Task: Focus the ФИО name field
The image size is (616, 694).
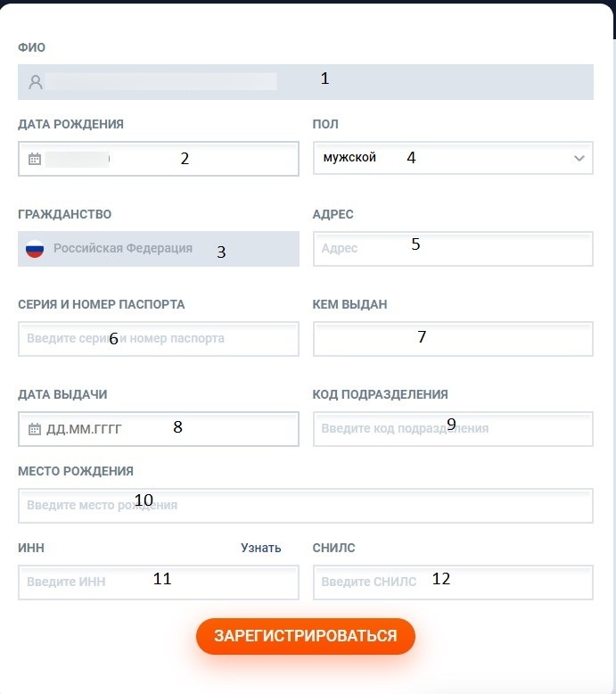Action: 178,82
